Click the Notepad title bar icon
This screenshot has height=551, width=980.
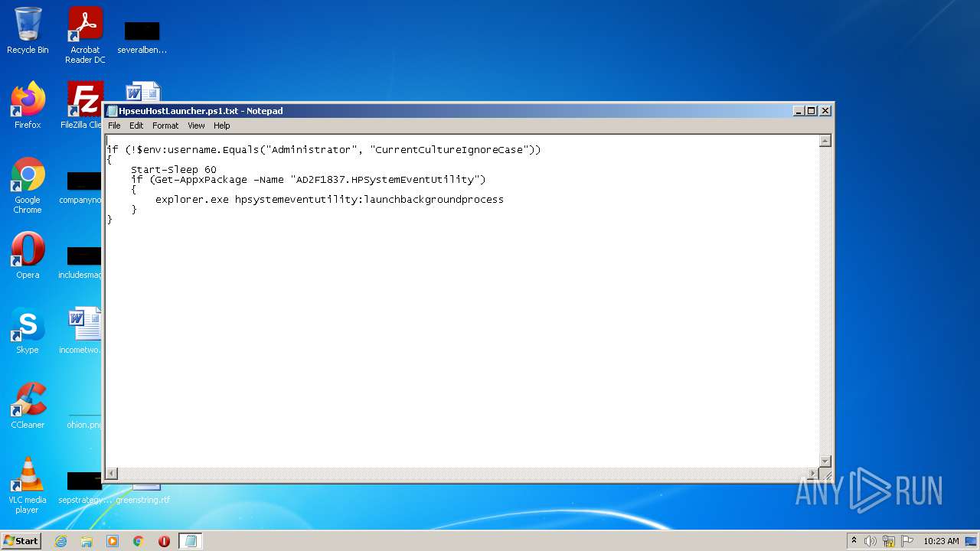[x=112, y=111]
